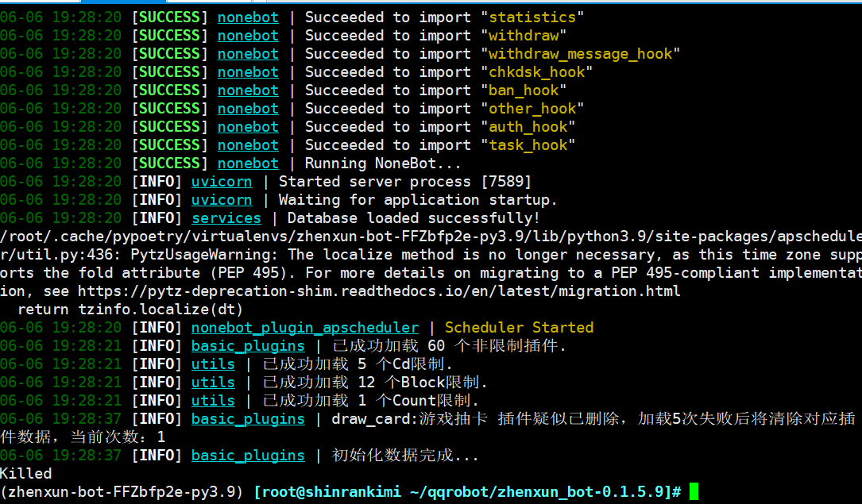Click the nonebot link in the "auth_hook" row
The height and width of the screenshot is (504, 862).
248,127
